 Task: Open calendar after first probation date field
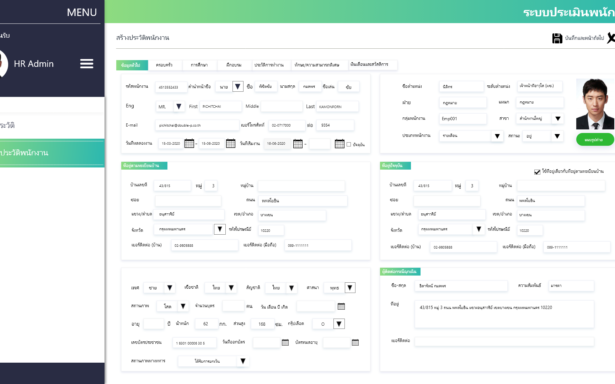189,144
